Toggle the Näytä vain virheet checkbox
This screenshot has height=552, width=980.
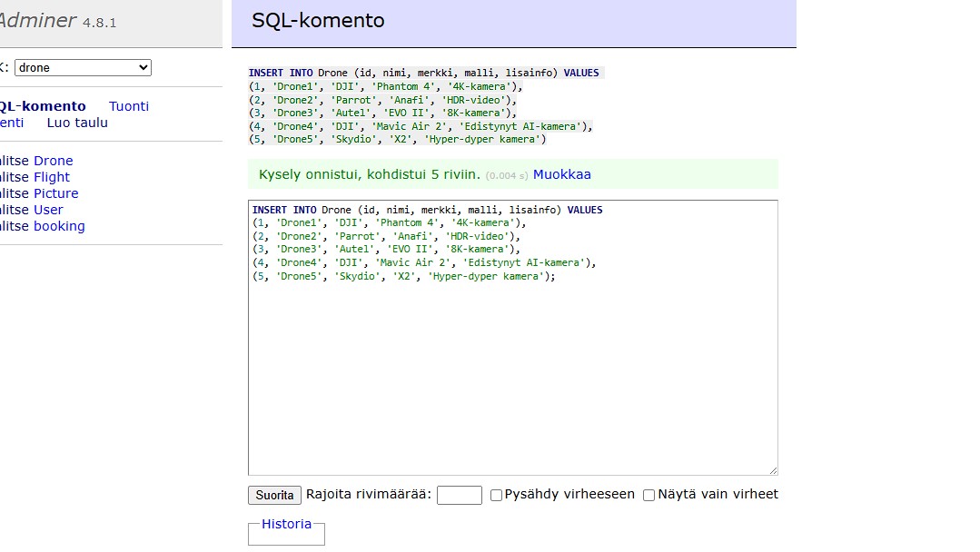point(649,496)
